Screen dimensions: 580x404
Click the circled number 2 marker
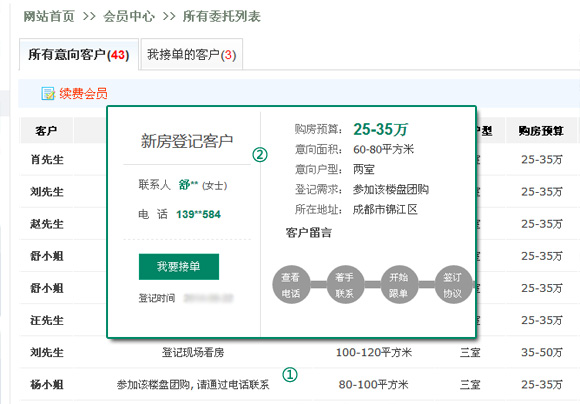click(x=260, y=154)
